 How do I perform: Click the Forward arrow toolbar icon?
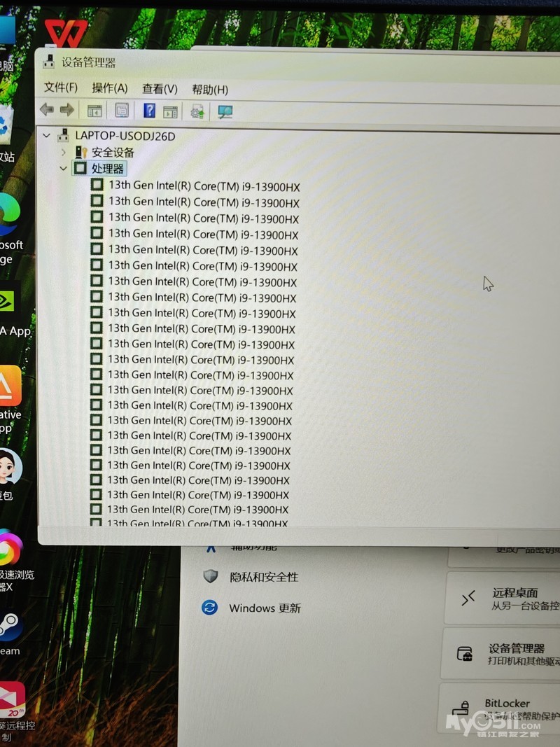click(x=67, y=110)
